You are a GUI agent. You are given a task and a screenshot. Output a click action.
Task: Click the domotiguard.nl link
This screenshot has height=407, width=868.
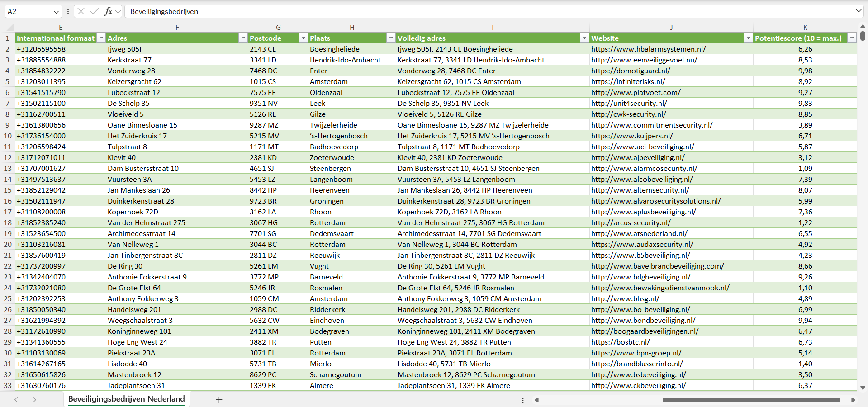coord(630,71)
